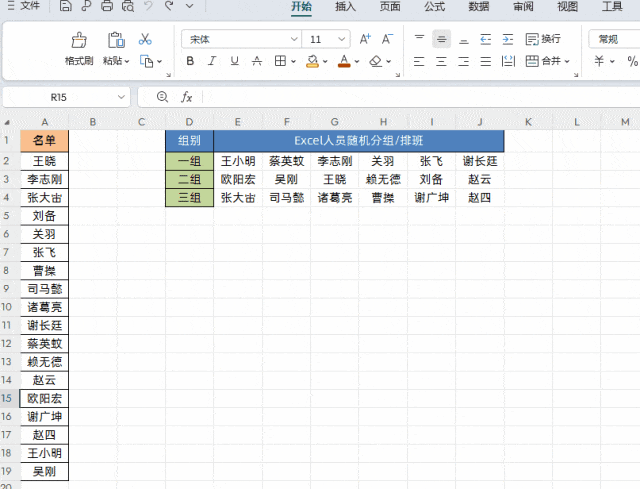Screen dimensions: 640x489
Task: Toggle Strikethrough formatting
Action: coord(257,61)
